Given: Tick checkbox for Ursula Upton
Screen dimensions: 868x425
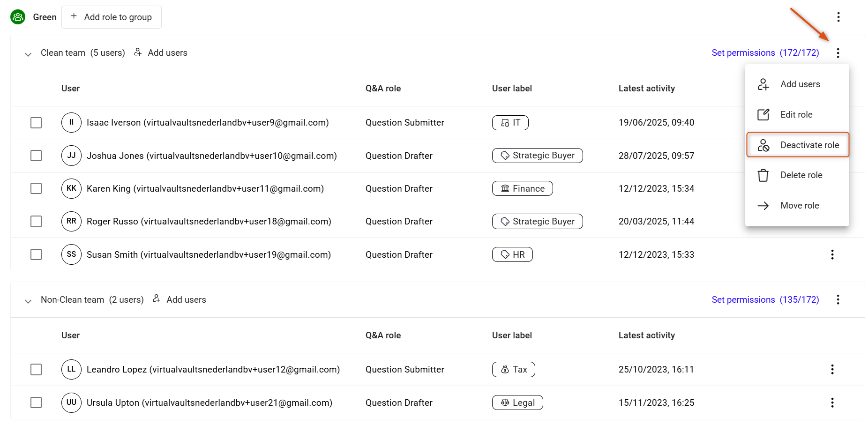Looking at the screenshot, I should pos(36,403).
